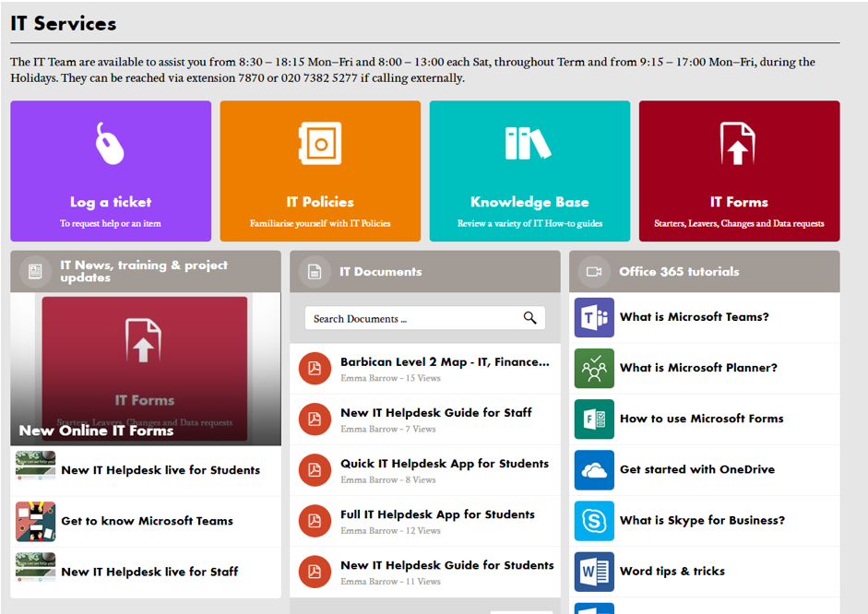Click 'Review a variety of IT How-to guides' subtitle
This screenshot has height=614, width=868.
(529, 223)
